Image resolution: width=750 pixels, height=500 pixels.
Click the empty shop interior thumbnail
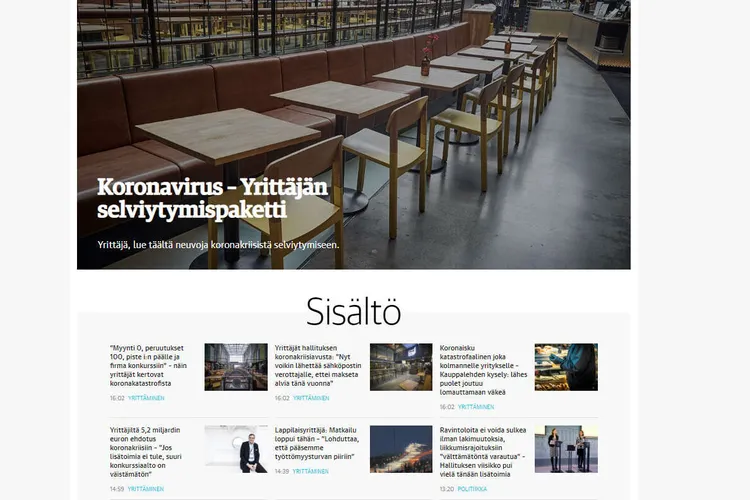(401, 367)
